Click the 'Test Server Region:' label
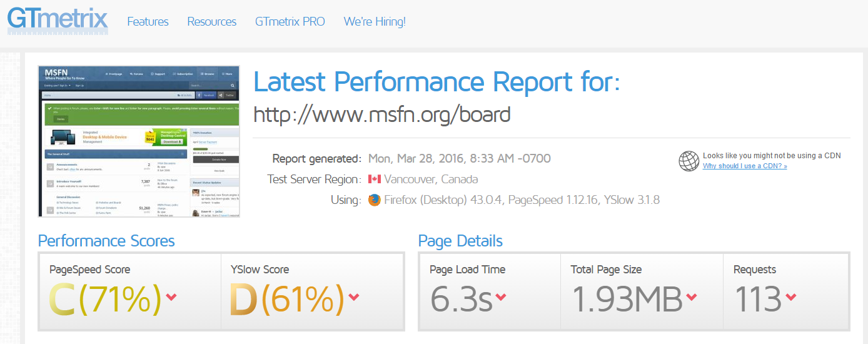Image resolution: width=868 pixels, height=344 pixels. click(x=315, y=180)
